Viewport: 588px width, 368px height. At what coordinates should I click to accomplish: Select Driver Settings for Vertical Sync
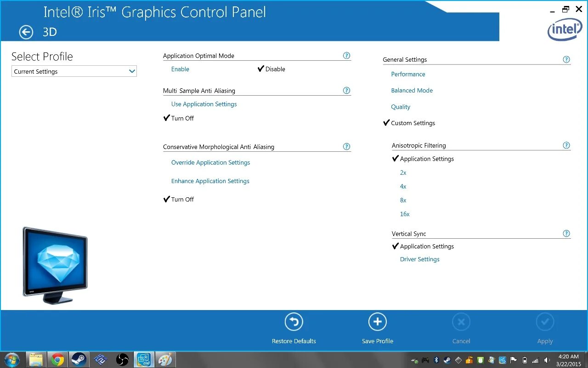(420, 259)
